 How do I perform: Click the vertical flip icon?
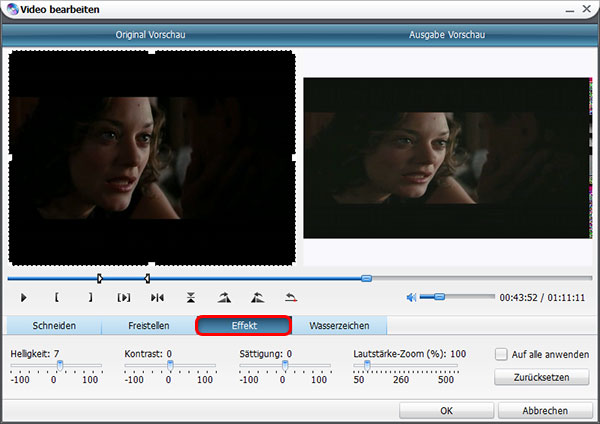pyautogui.click(x=191, y=297)
